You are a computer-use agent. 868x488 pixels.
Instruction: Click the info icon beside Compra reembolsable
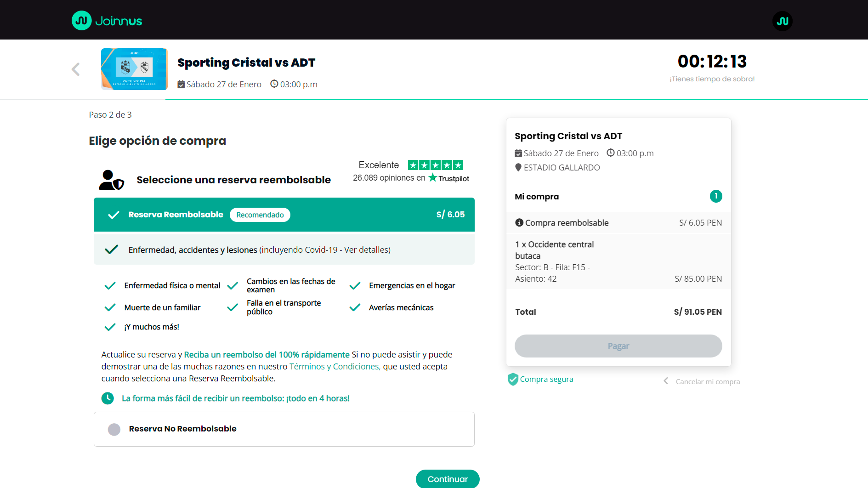coord(519,222)
